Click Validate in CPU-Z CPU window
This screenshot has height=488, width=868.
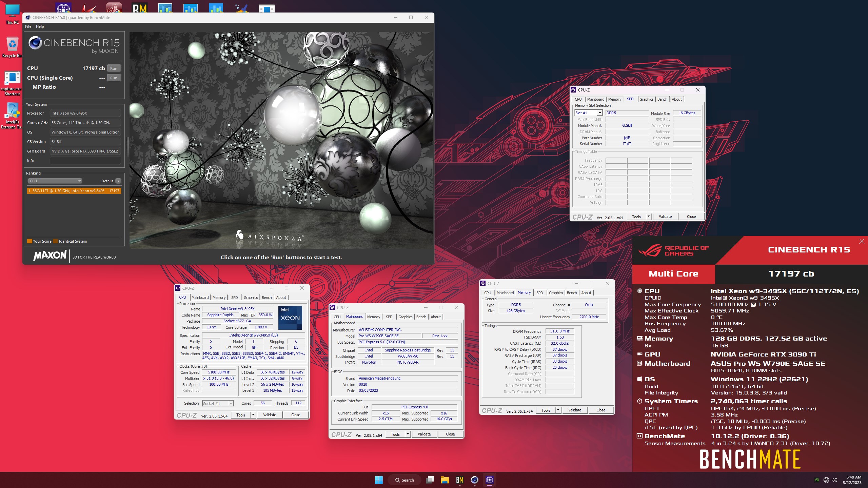click(x=270, y=415)
